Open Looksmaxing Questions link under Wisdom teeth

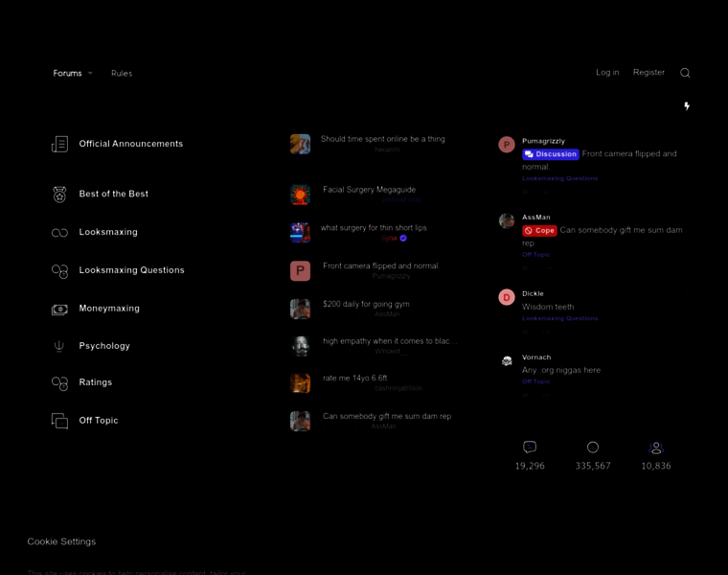click(x=560, y=318)
